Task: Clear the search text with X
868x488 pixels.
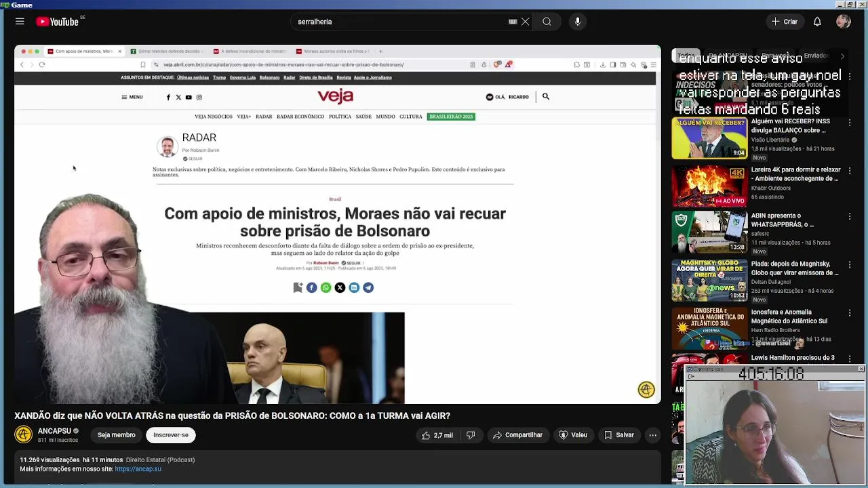Action: pyautogui.click(x=525, y=22)
